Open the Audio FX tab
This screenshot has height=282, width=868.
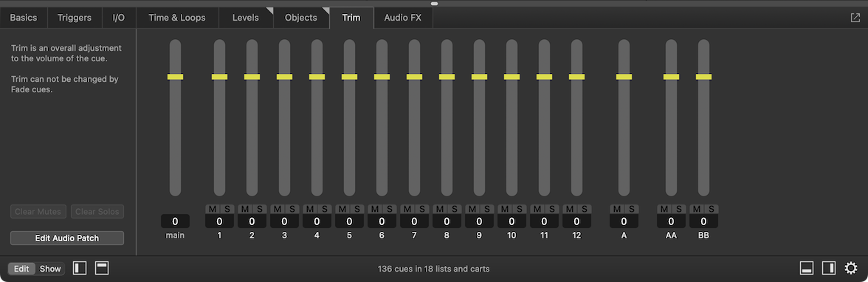coord(403,18)
